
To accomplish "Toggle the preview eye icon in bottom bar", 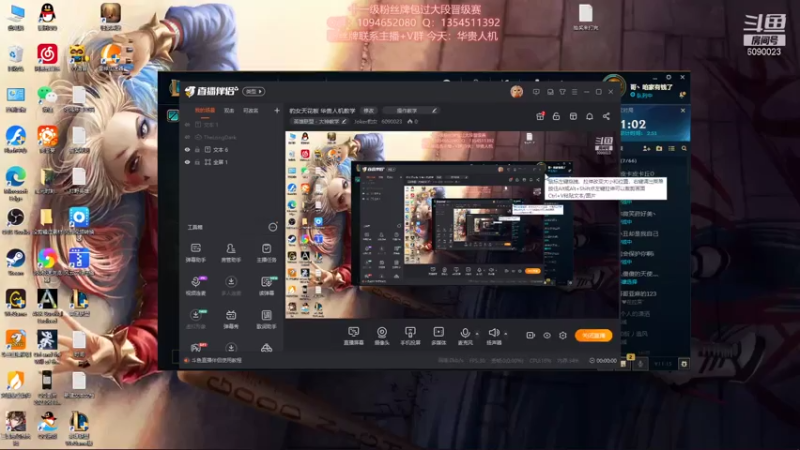I will point(546,335).
